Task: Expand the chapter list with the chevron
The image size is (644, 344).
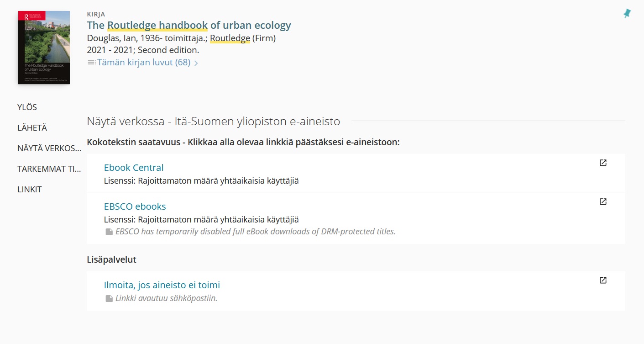Action: 197,63
